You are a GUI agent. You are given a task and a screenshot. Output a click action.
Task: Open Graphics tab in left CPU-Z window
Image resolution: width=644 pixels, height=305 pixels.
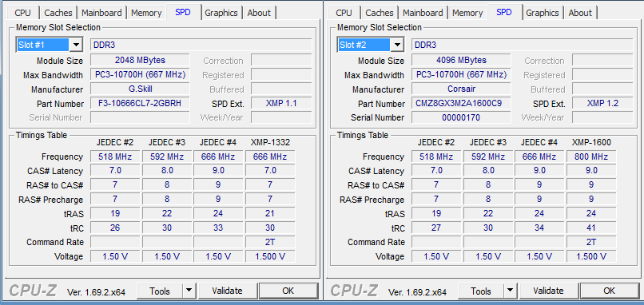pyautogui.click(x=221, y=13)
